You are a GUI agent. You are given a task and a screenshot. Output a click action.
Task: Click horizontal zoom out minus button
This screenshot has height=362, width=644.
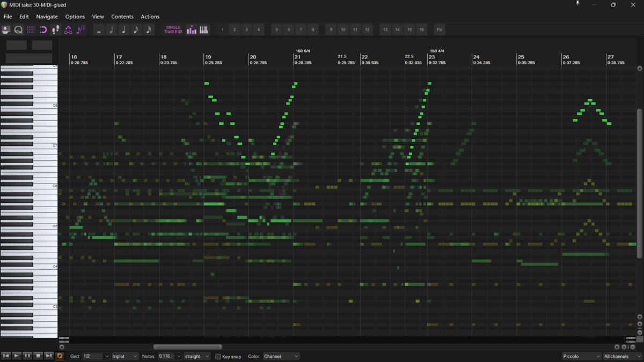point(632,347)
